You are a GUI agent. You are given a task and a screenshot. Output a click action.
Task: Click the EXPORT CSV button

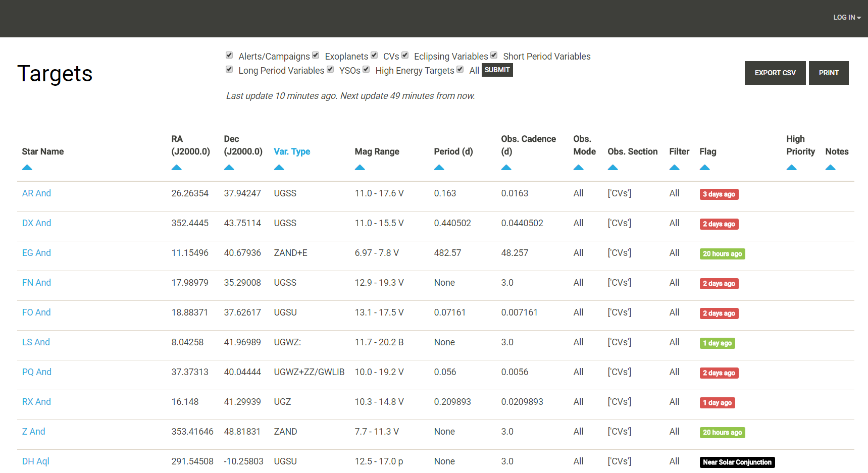775,73
